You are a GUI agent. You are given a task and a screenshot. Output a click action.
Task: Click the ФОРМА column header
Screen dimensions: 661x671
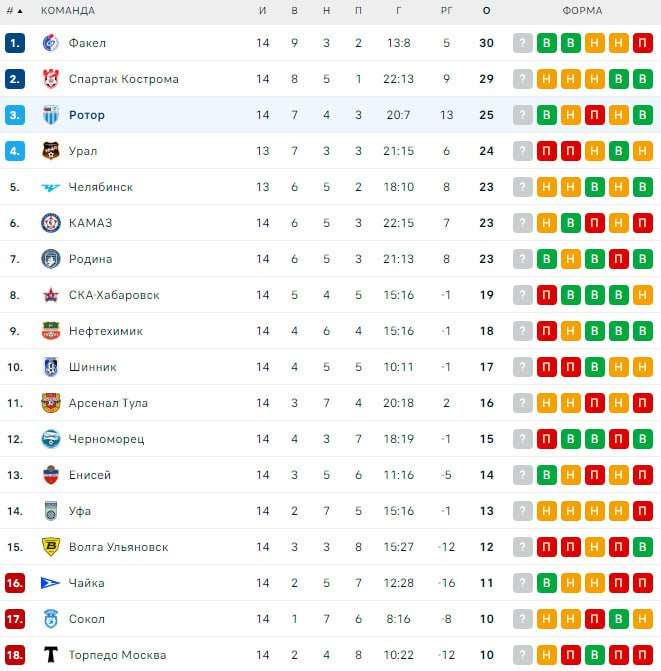[x=583, y=11]
